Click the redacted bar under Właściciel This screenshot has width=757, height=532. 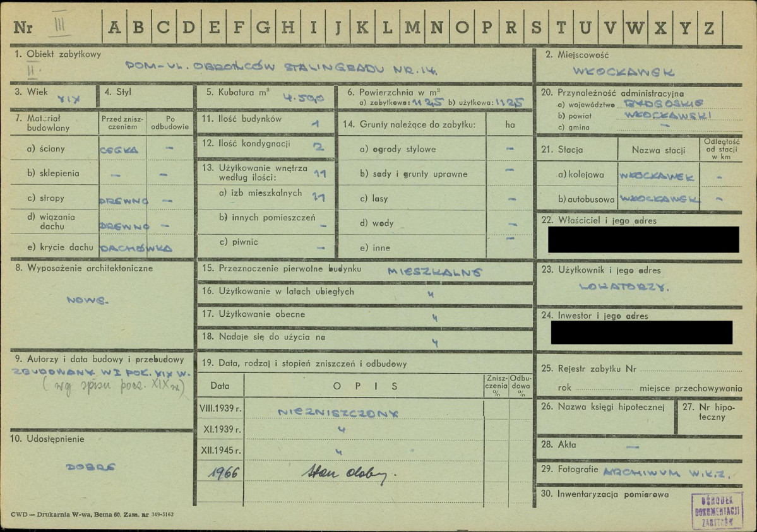pos(643,240)
